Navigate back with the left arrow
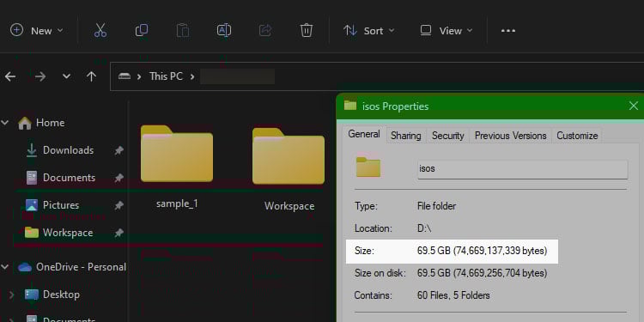The image size is (644, 322). point(10,76)
